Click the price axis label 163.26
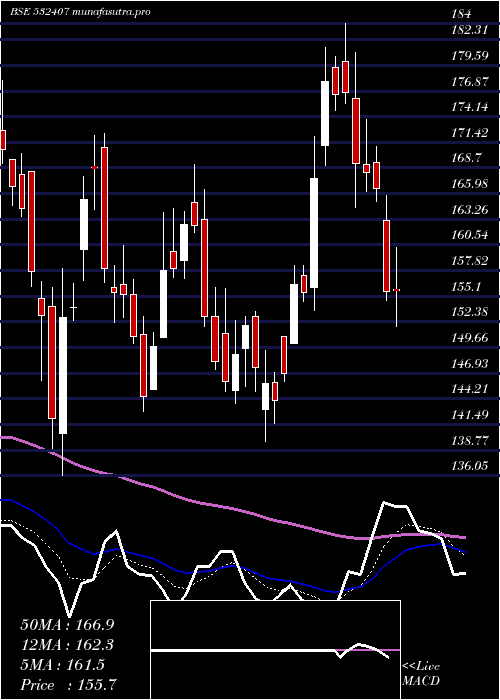The height and width of the screenshot is (700, 500). [x=469, y=209]
